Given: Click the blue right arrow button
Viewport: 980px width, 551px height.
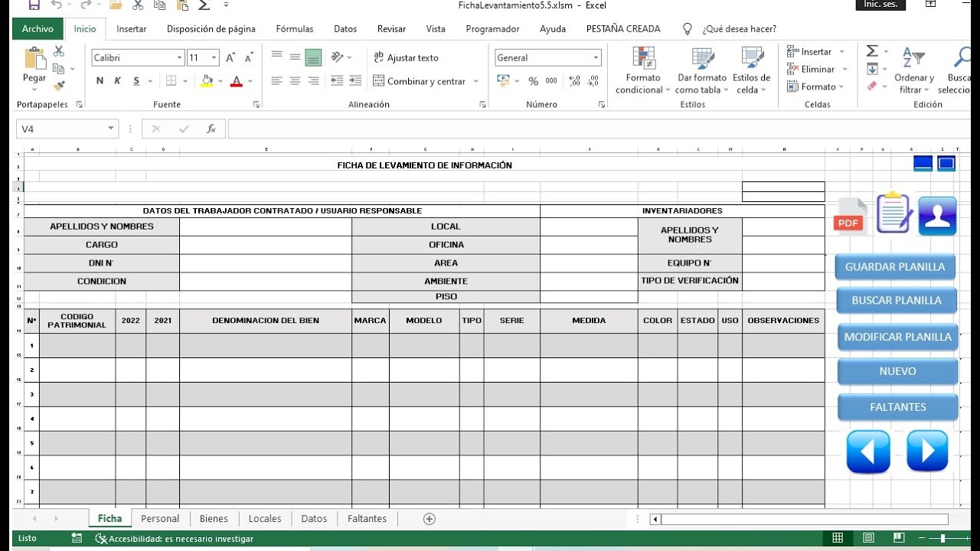Looking at the screenshot, I should click(x=927, y=451).
